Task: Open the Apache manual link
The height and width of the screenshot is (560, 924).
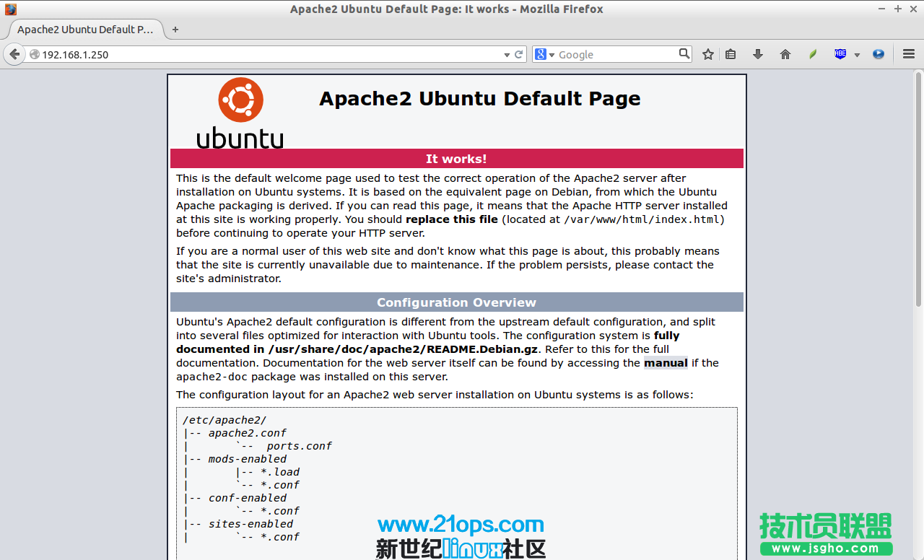Action: point(666,363)
